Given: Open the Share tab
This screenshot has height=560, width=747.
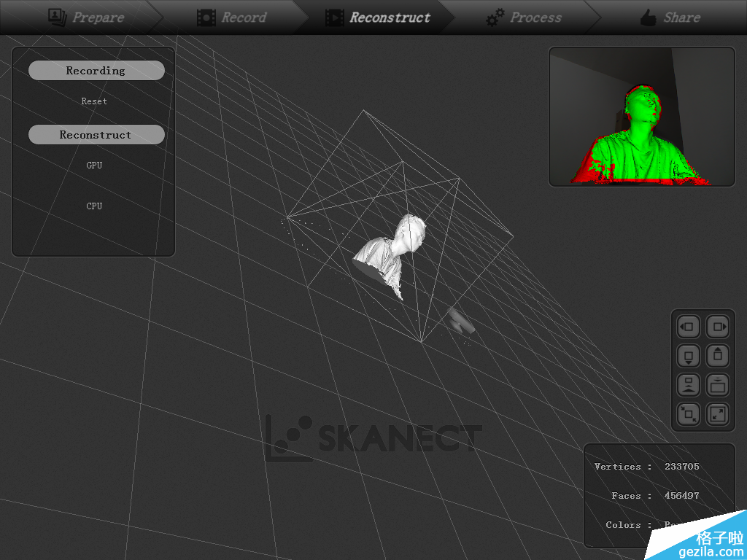Looking at the screenshot, I should [670, 17].
